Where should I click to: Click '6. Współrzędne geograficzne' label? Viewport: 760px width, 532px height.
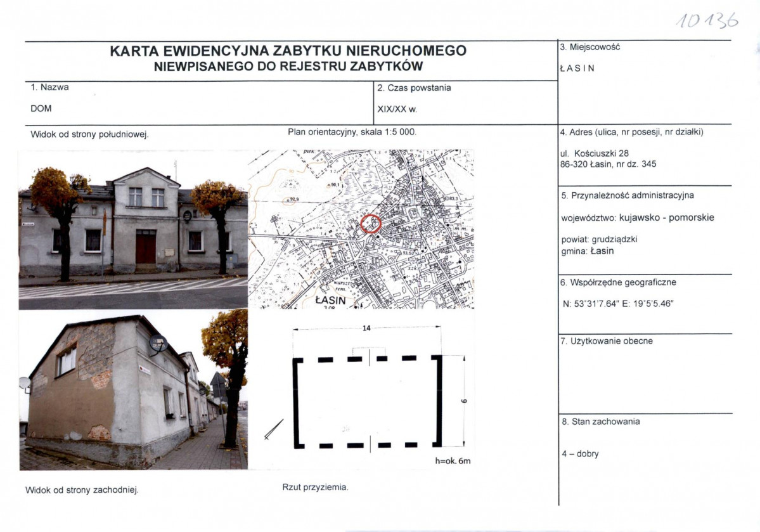point(618,282)
